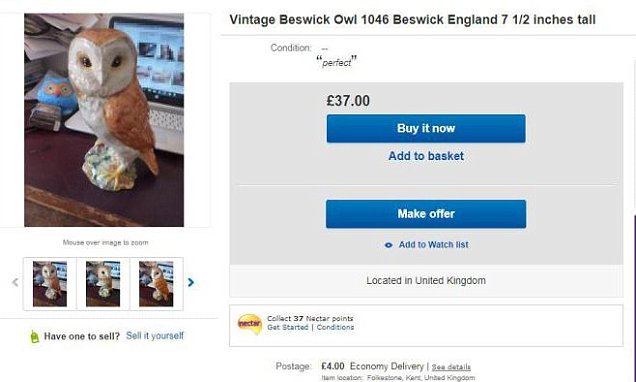Click the Buy it now button
The width and height of the screenshot is (636, 382).
426,129
